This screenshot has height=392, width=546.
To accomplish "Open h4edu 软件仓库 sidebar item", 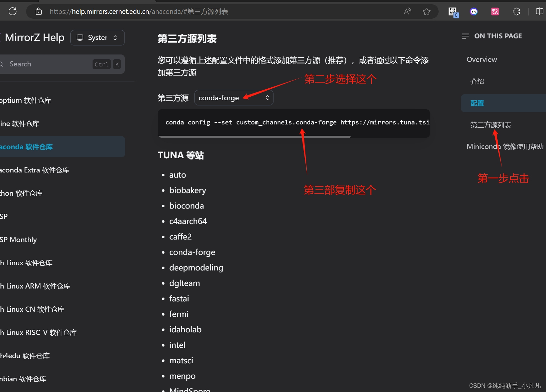I will tap(25, 356).
